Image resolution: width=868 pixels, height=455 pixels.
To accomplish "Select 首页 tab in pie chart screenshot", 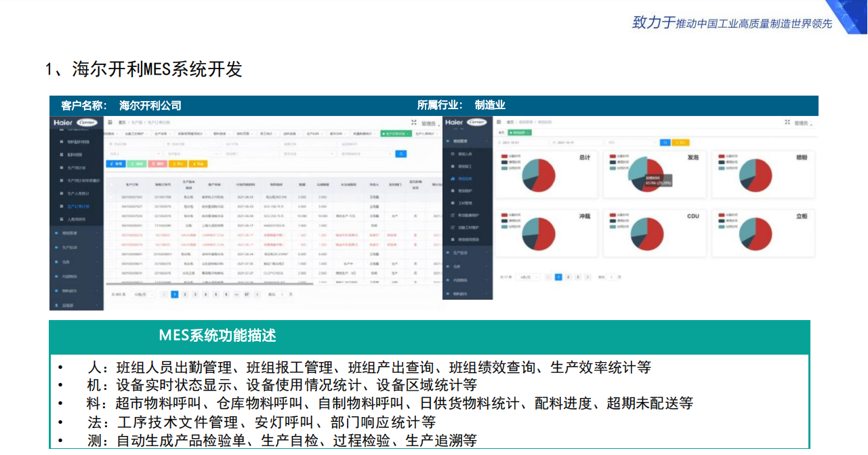I will click(x=501, y=133).
